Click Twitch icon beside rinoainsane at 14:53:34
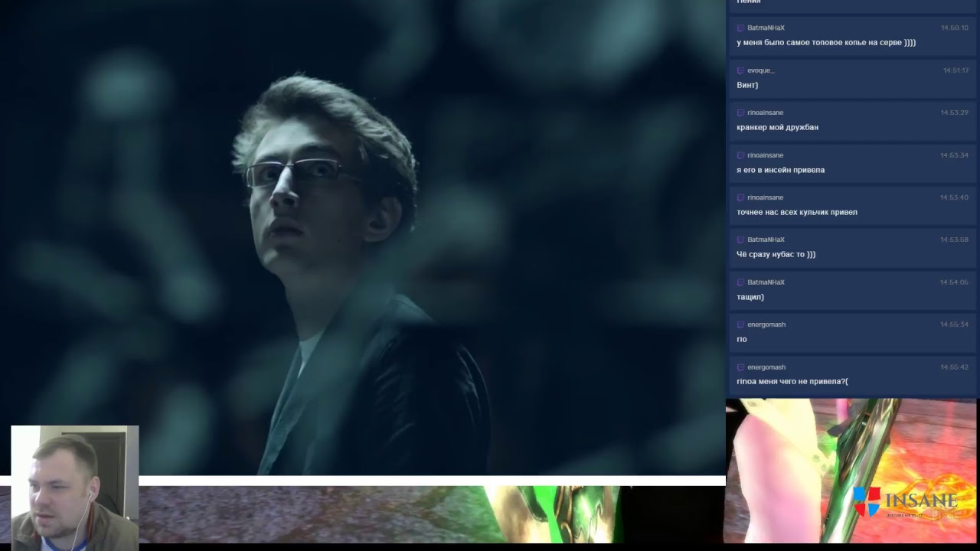980x551 pixels. click(x=740, y=155)
